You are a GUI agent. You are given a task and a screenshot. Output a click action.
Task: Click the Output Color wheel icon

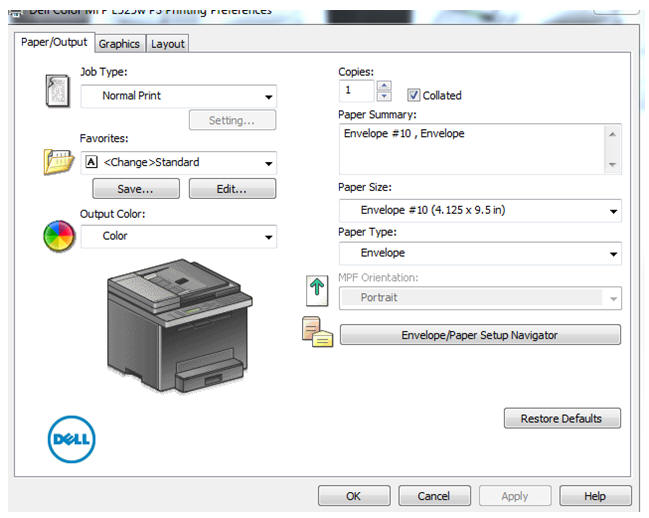(59, 236)
